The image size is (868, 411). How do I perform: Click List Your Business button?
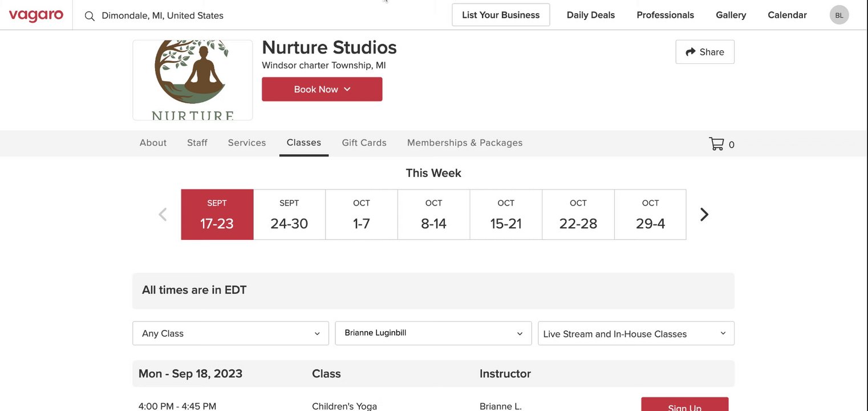click(x=501, y=15)
